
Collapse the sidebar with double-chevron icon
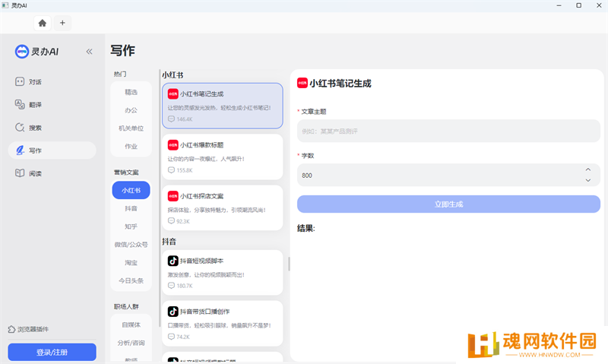[x=89, y=52]
